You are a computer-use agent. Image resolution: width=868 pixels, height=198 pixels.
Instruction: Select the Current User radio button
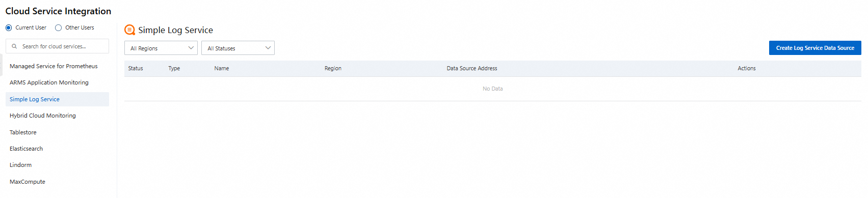[x=9, y=28]
